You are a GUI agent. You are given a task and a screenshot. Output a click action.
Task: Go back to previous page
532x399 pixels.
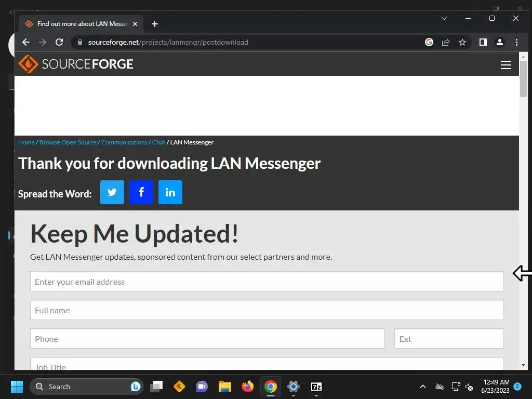tap(26, 42)
